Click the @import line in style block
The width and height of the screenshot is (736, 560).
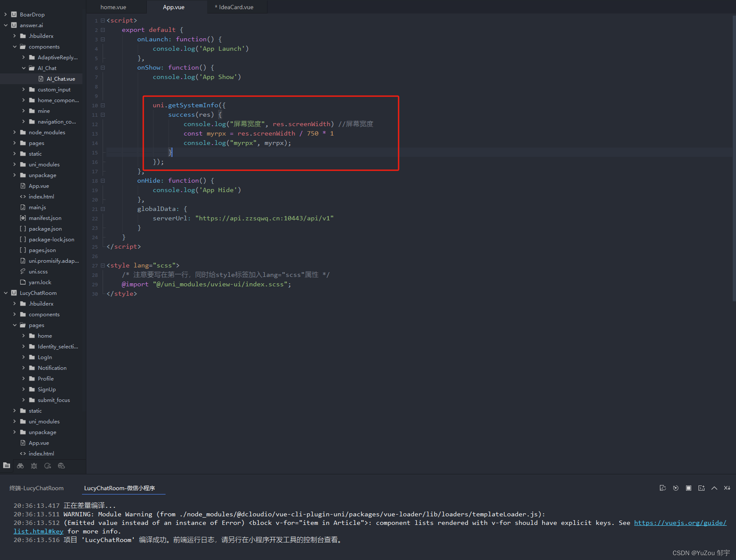coord(206,284)
